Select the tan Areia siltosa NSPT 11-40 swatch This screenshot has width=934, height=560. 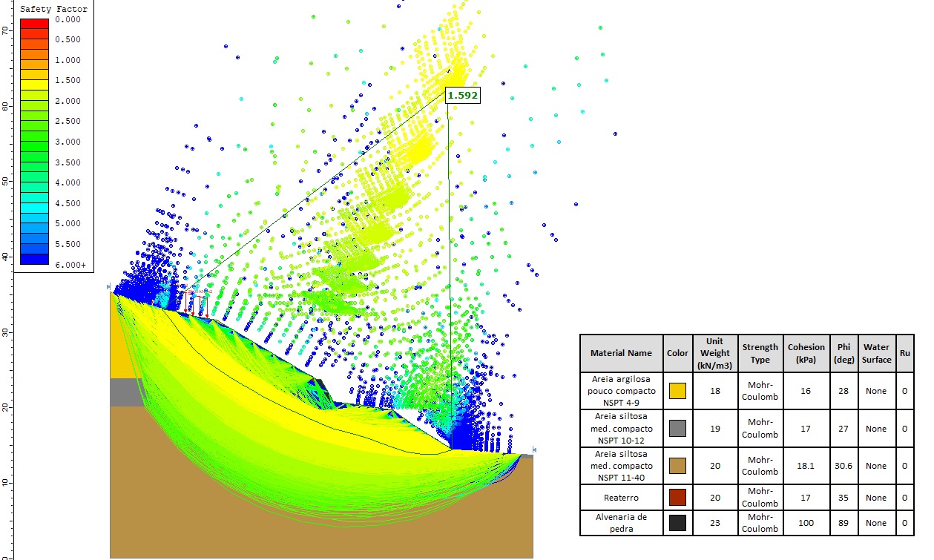pyautogui.click(x=677, y=466)
